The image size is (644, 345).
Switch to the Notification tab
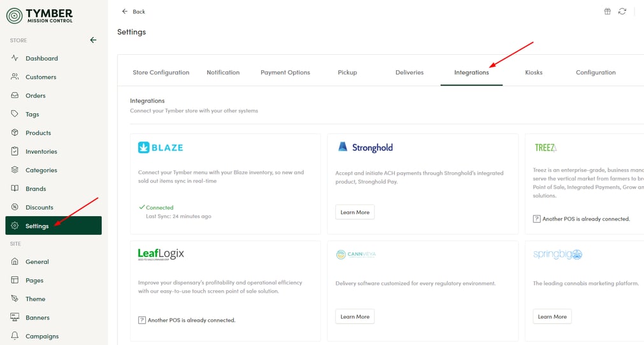point(223,72)
